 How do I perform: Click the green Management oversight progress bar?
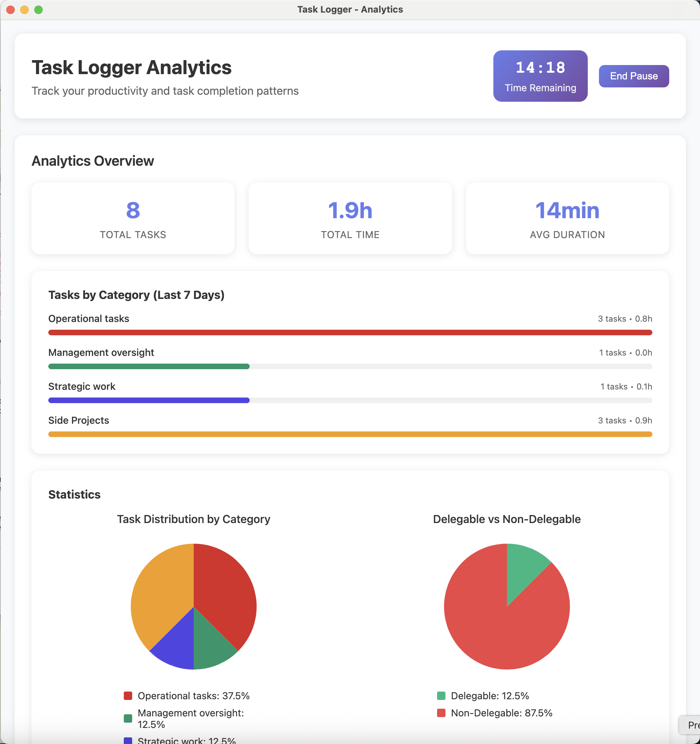tap(149, 366)
